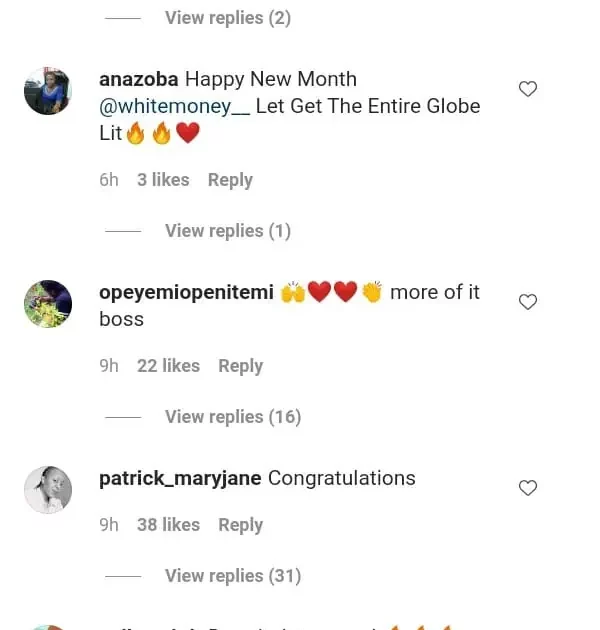View the 3 likes on anazoba's comment
600x630 pixels.
point(163,180)
